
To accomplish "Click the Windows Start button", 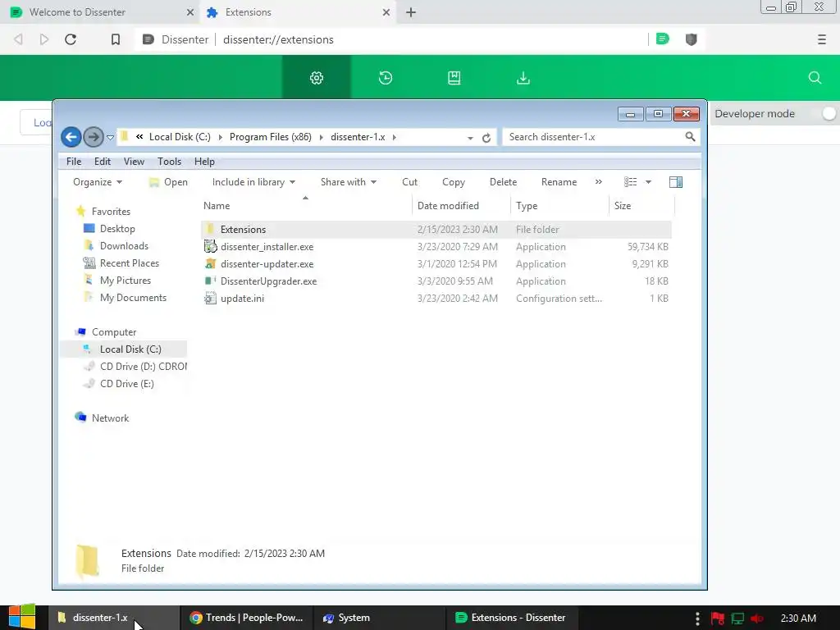I will [x=22, y=617].
